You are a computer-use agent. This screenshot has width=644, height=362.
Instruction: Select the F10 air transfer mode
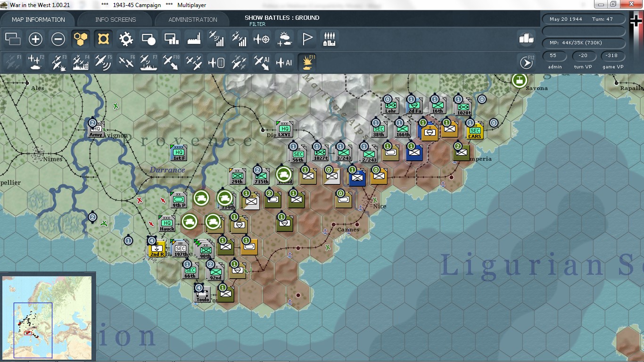click(x=171, y=62)
